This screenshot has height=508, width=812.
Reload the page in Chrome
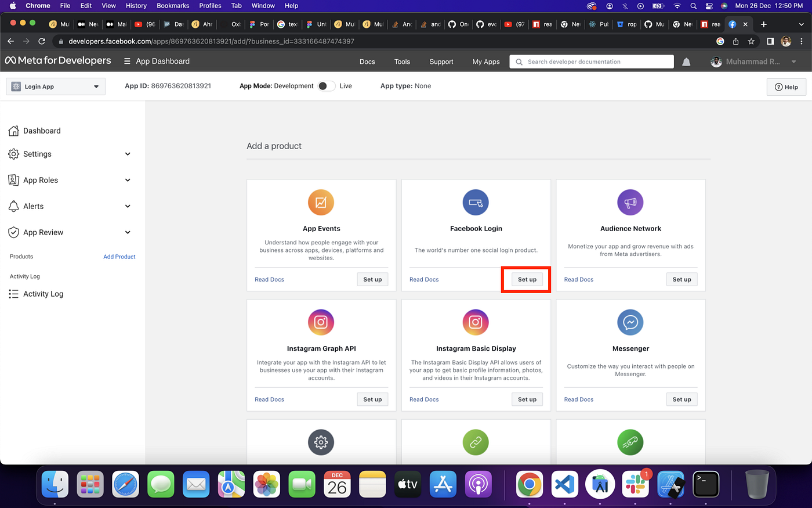(41, 41)
